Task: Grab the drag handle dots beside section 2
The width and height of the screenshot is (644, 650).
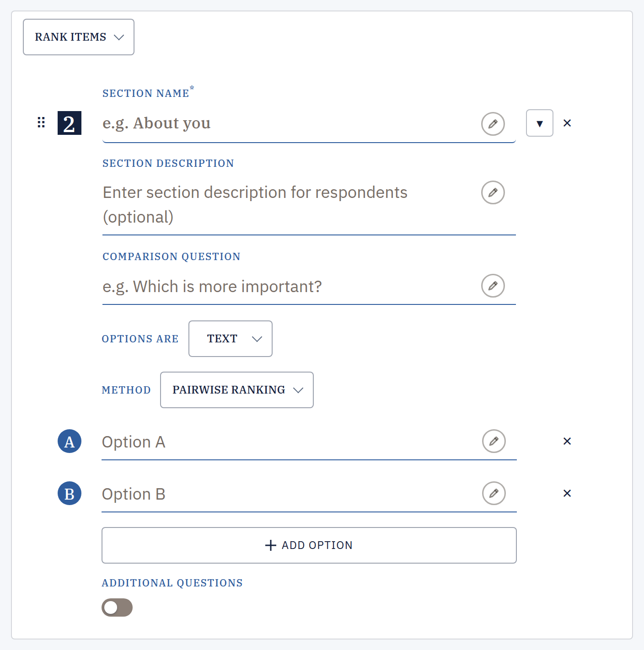Action: click(x=41, y=122)
